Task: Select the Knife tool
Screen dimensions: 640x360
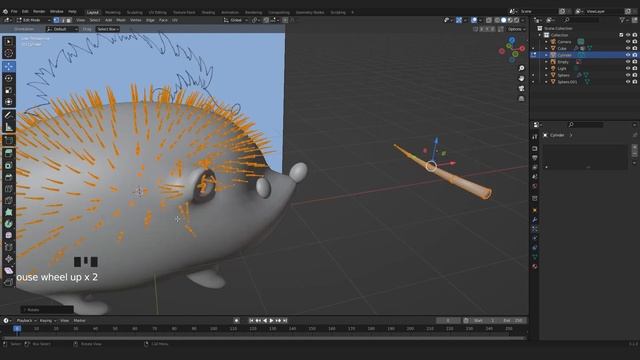Action: coord(9,200)
